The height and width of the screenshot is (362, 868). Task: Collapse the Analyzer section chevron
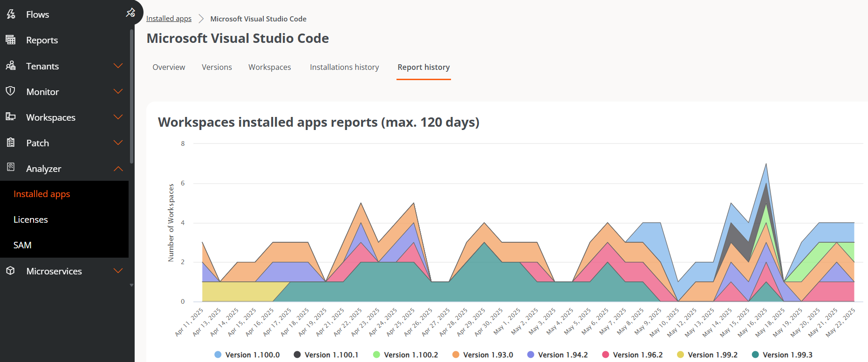(x=118, y=168)
